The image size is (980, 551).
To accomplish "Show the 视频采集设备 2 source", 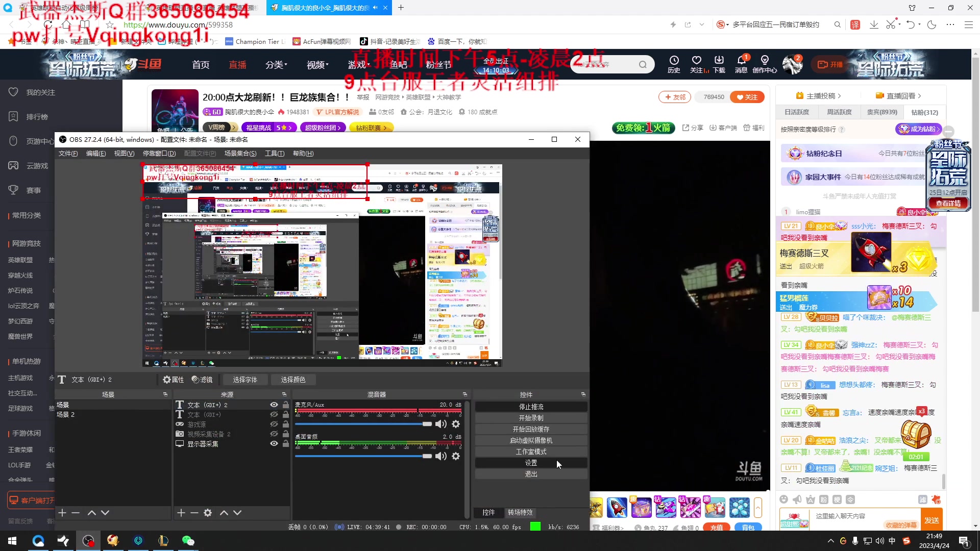I will 274,434.
